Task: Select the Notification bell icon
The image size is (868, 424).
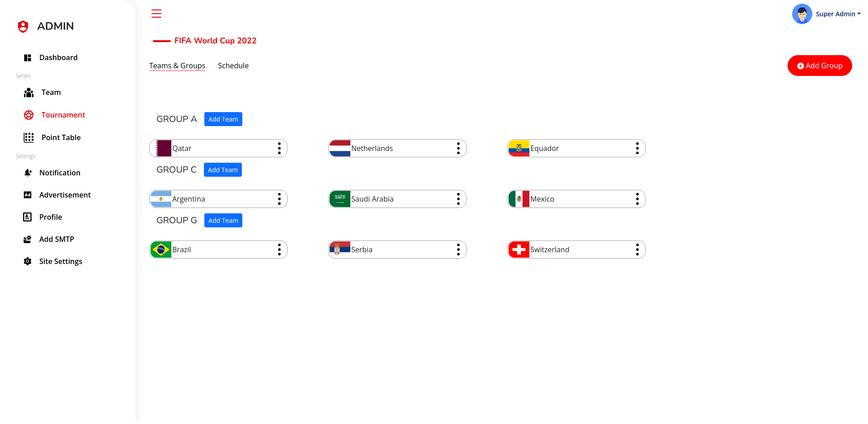Action: (28, 173)
